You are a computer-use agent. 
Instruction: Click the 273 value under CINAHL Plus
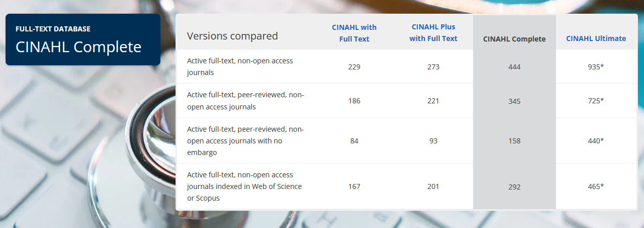tap(433, 67)
